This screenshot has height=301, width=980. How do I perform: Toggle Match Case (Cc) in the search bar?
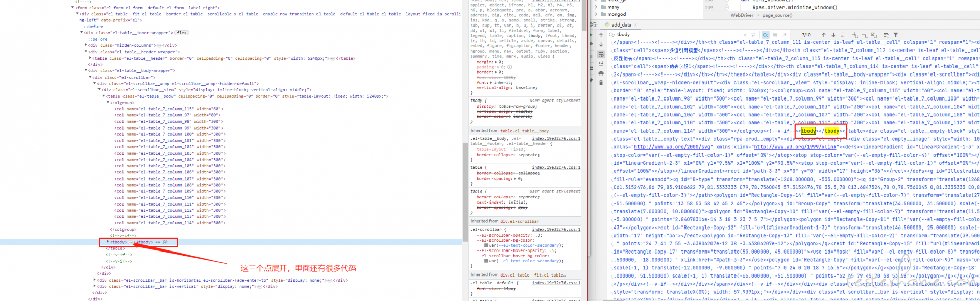(x=766, y=35)
